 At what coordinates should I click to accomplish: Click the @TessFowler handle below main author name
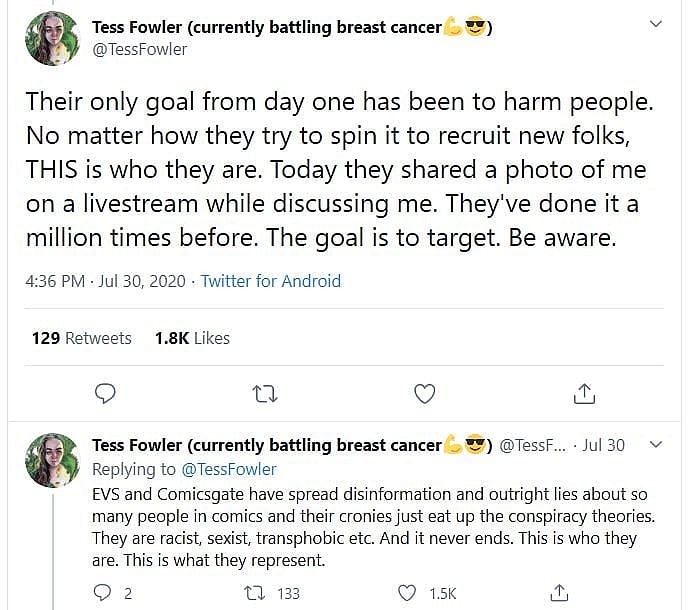coord(139,49)
